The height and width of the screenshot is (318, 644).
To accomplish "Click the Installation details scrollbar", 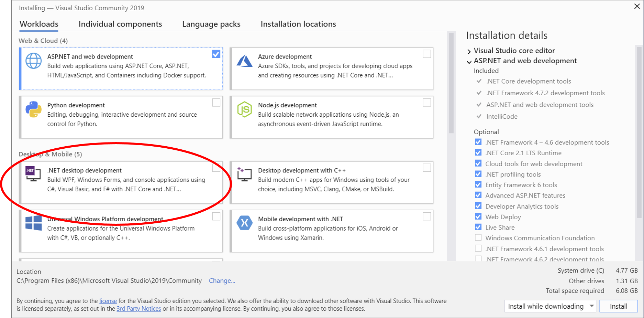I will (x=639, y=132).
